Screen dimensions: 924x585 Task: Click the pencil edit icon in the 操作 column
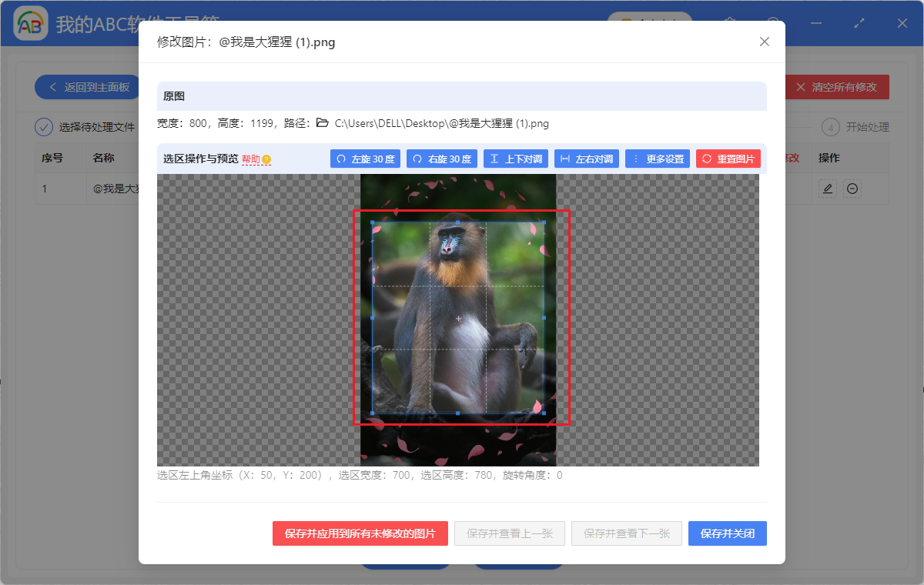tap(827, 188)
